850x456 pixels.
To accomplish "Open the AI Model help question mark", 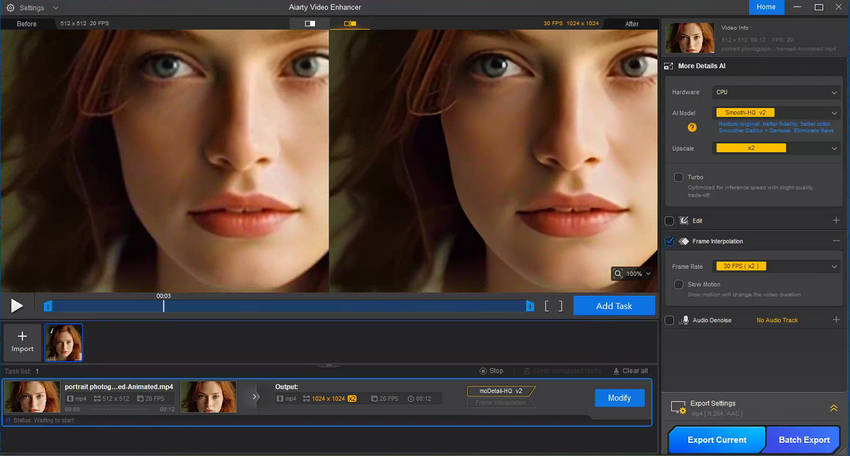I will point(692,127).
